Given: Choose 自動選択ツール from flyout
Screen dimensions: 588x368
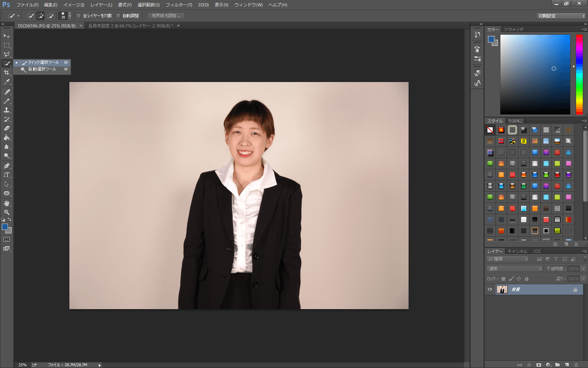Looking at the screenshot, I should point(42,69).
